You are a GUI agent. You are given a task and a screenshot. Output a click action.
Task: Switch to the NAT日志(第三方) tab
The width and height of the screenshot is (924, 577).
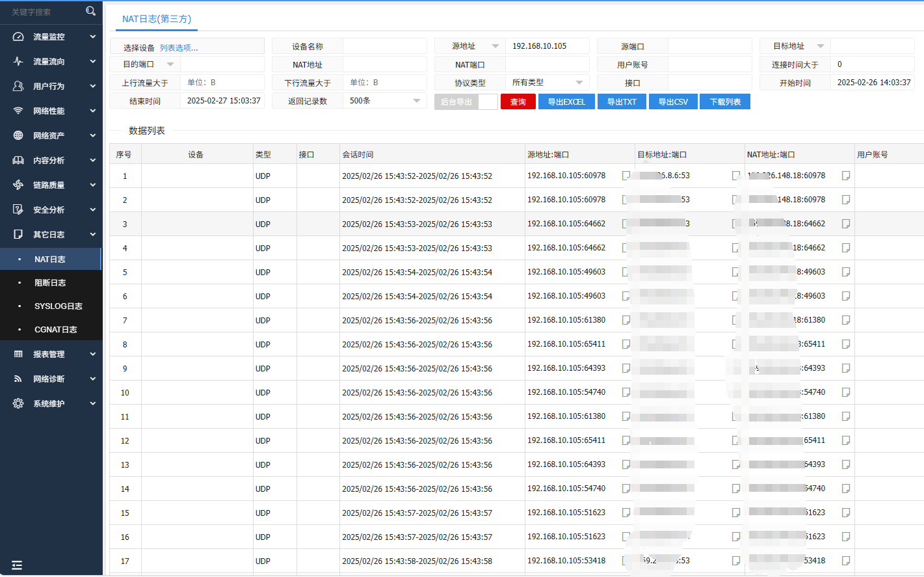pyautogui.click(x=157, y=19)
